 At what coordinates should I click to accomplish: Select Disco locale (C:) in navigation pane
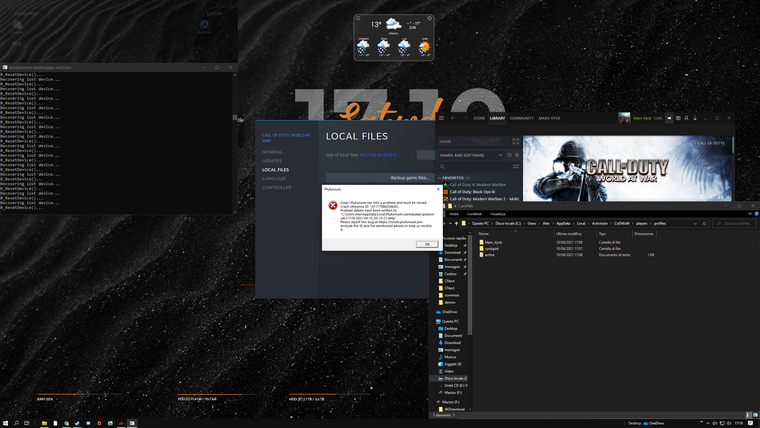pyautogui.click(x=453, y=378)
